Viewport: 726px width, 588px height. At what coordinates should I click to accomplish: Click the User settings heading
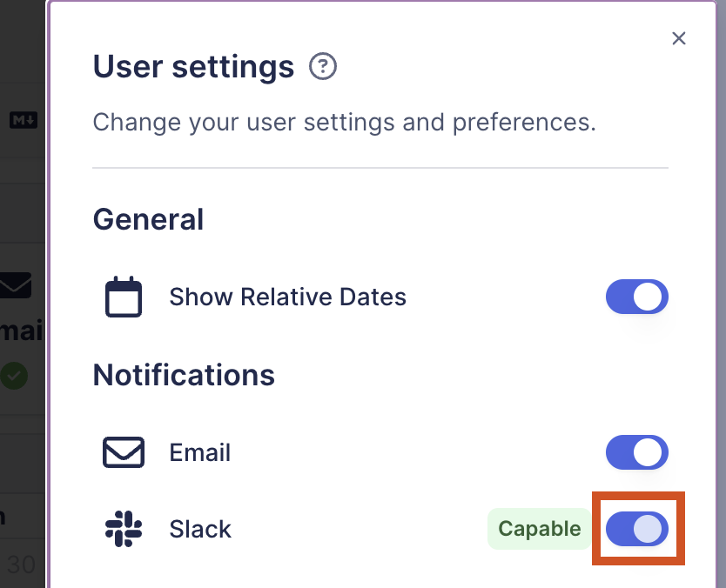click(x=193, y=66)
